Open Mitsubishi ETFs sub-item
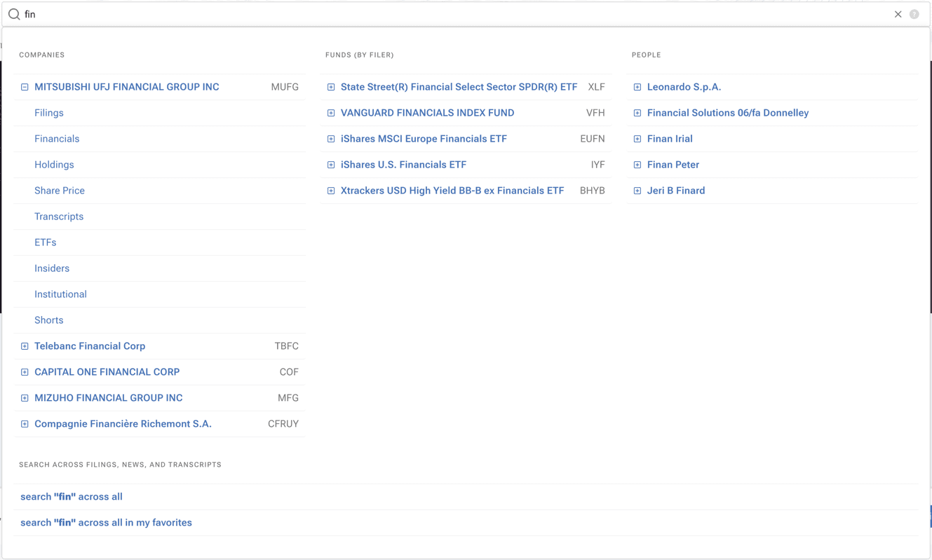The height and width of the screenshot is (560, 932). 46,243
